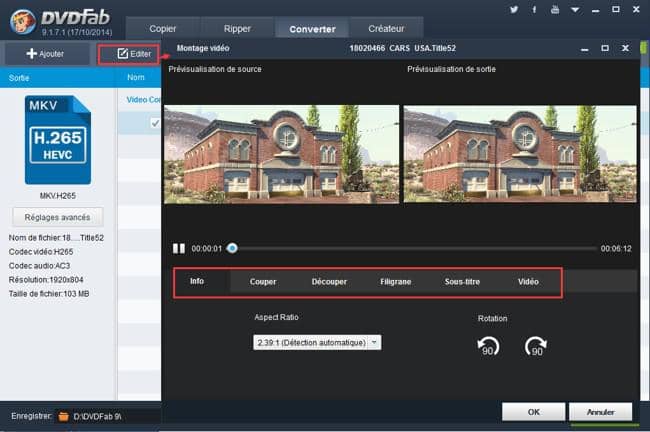650x432 pixels.
Task: Click the current time 00:00:01 text
Action: coord(206,249)
